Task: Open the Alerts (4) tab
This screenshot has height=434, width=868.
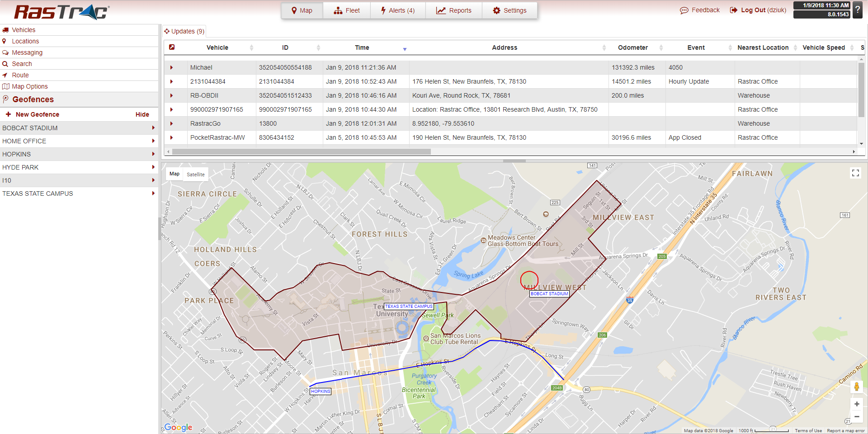Action: point(398,10)
